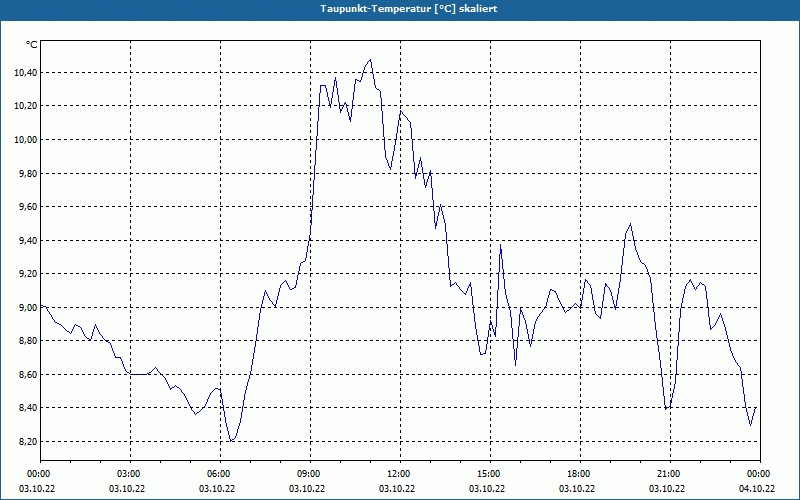Click the 06:00 time label
The width and height of the screenshot is (800, 500).
pyautogui.click(x=220, y=474)
